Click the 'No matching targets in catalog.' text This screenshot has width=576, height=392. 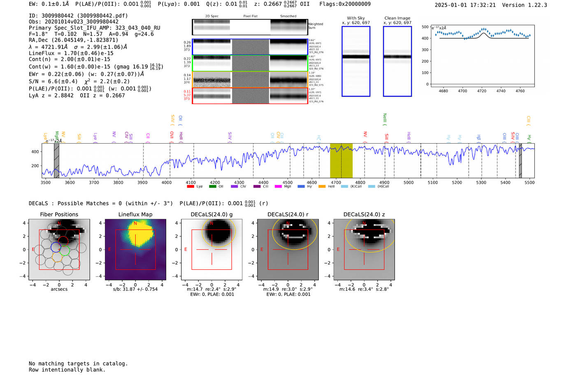(78, 364)
